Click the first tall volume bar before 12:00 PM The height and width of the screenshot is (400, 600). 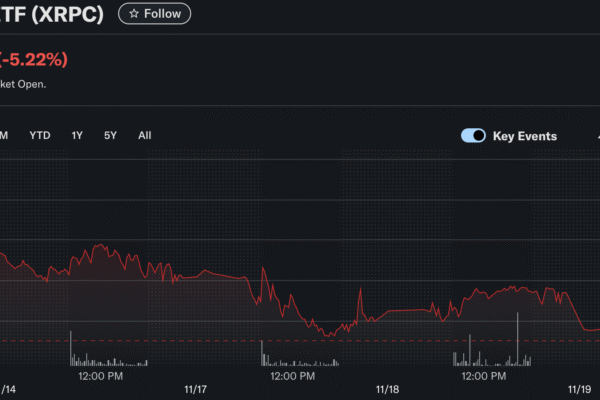point(71,348)
